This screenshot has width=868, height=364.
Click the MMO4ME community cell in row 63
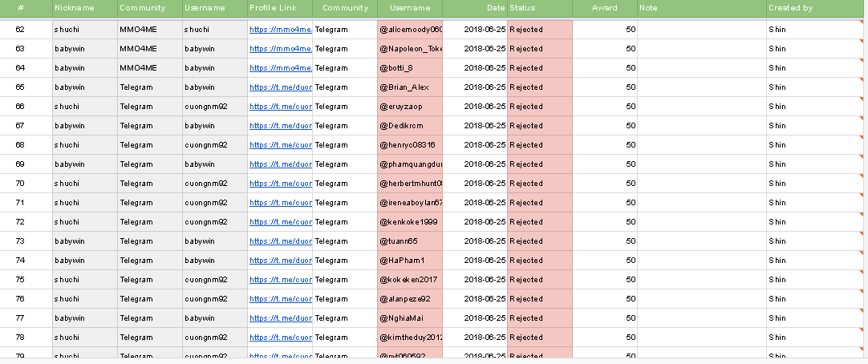(149, 49)
